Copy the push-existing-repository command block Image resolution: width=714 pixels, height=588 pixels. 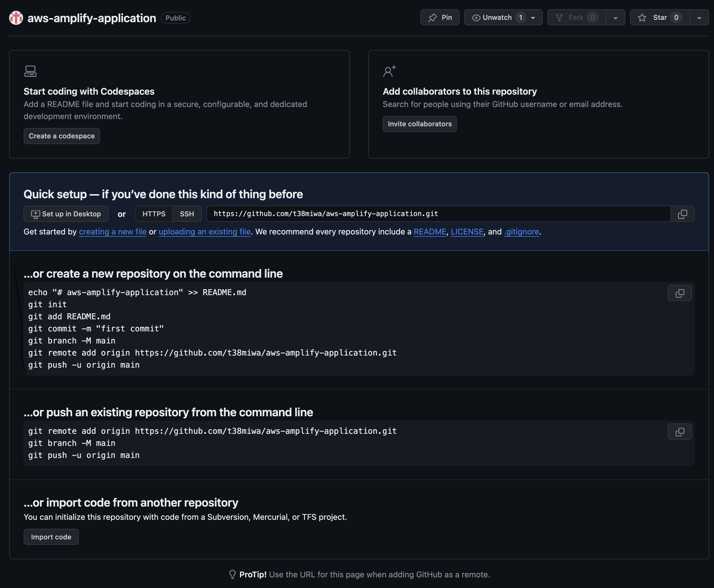point(679,432)
